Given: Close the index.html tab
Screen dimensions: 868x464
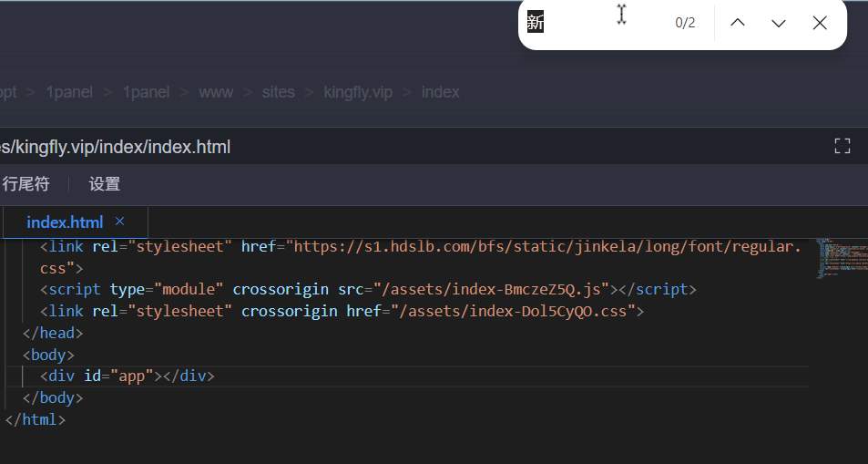Looking at the screenshot, I should point(119,222).
